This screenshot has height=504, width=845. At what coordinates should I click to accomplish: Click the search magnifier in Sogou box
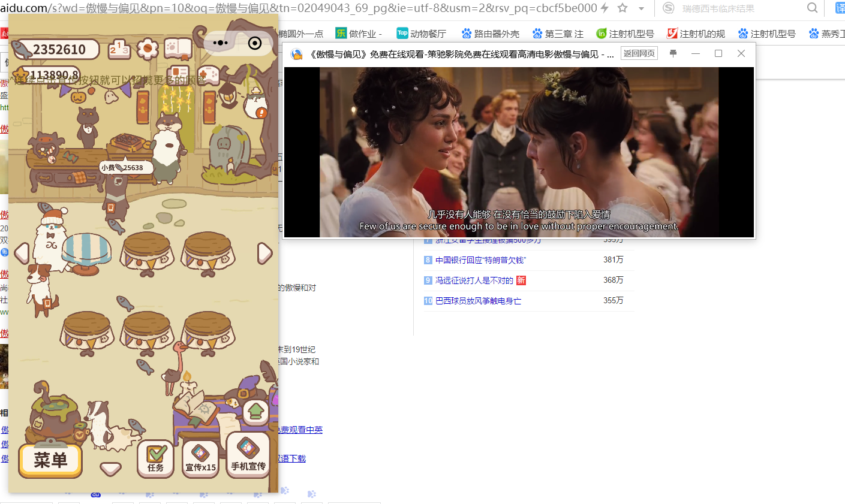(812, 8)
